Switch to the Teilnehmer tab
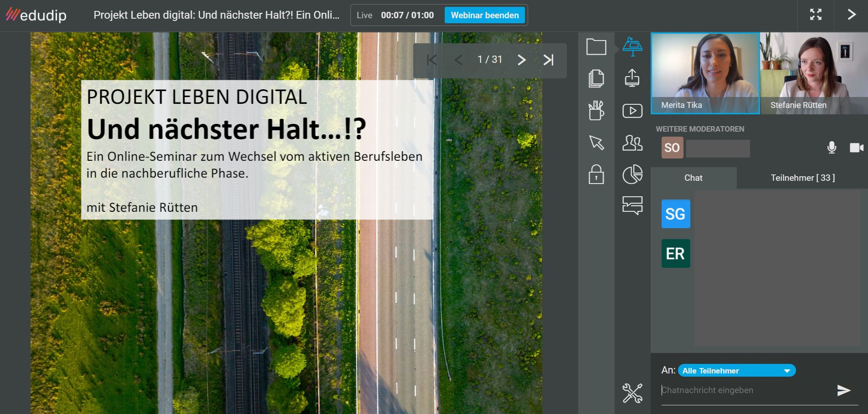Image resolution: width=868 pixels, height=414 pixels. point(802,178)
